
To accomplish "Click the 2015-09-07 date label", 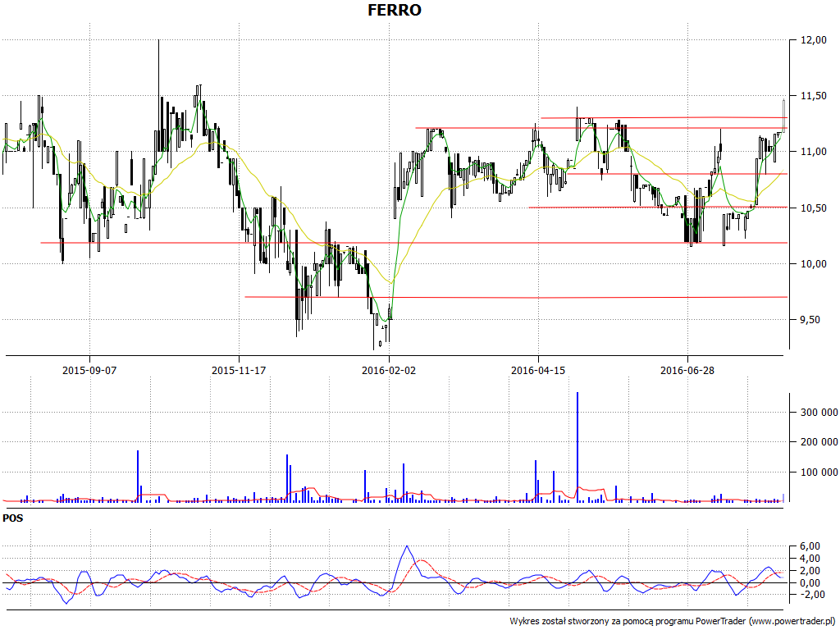I will pos(89,370).
